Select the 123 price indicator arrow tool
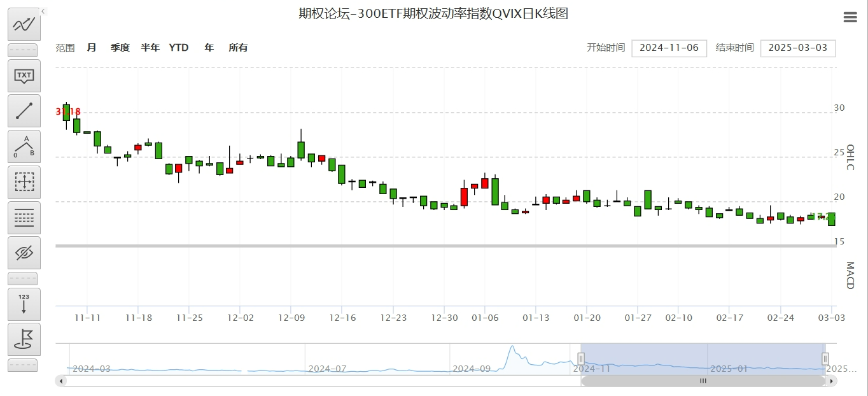The height and width of the screenshot is (396, 868). pos(24,304)
